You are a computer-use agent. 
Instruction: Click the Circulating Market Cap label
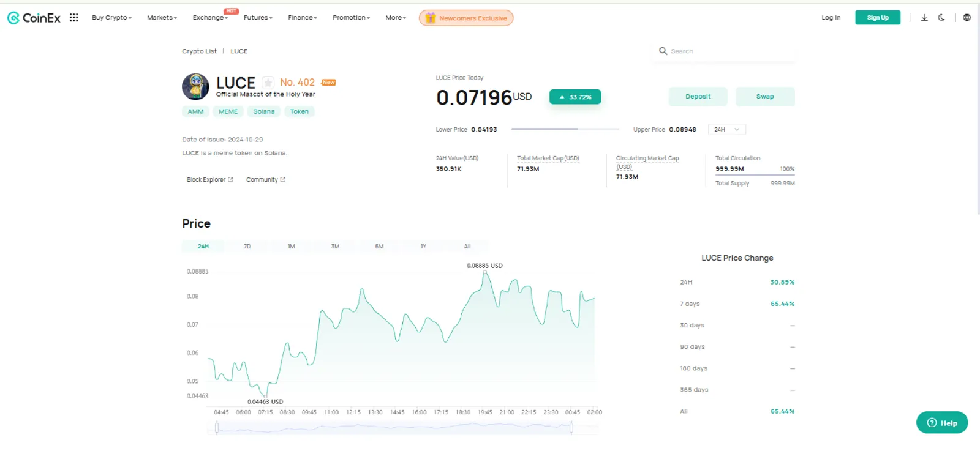tap(647, 162)
